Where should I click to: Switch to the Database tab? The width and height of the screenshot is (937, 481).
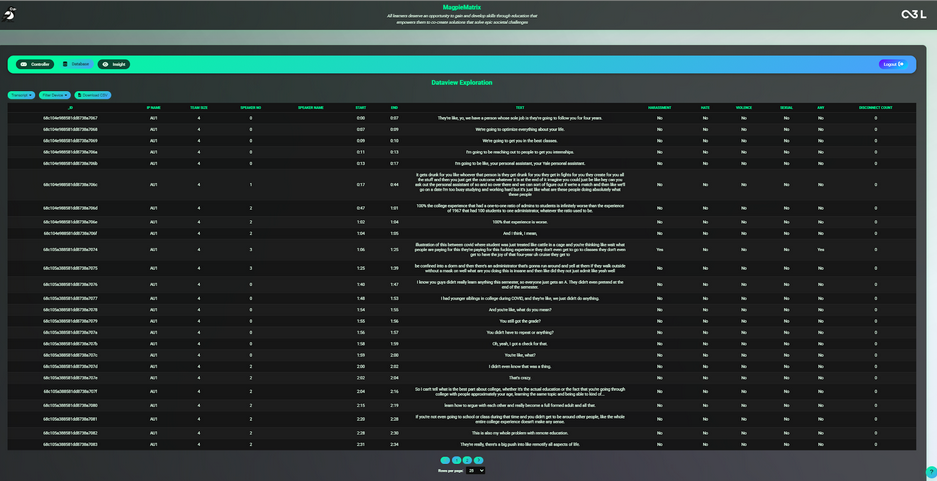[x=76, y=64]
